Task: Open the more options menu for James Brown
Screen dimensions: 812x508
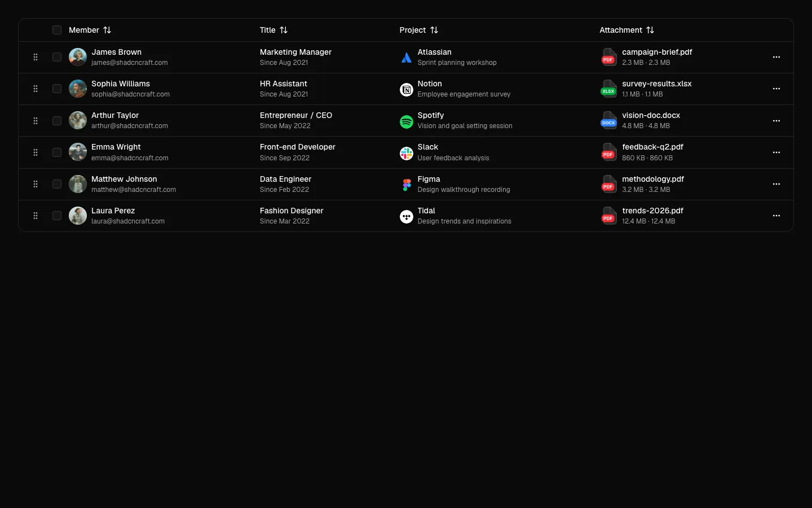Action: pos(776,57)
